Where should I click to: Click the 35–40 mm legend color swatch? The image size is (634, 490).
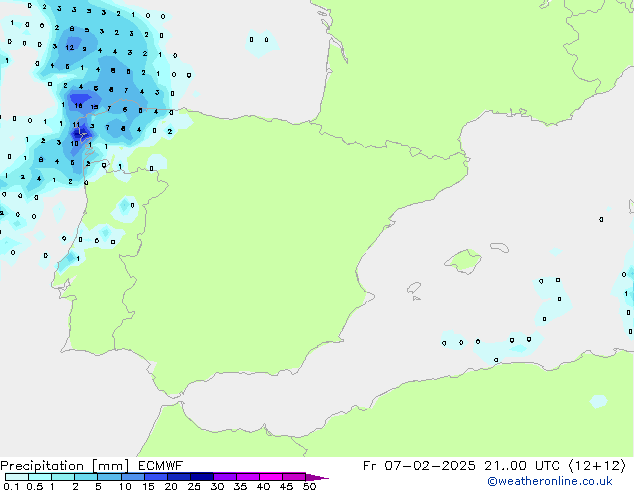(x=248, y=477)
